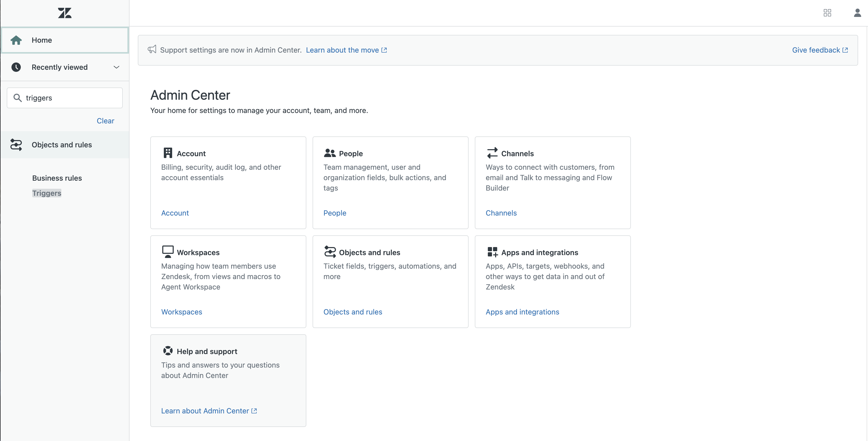The width and height of the screenshot is (868, 441).
Task: Click the Admin Center page heading
Action: (190, 95)
